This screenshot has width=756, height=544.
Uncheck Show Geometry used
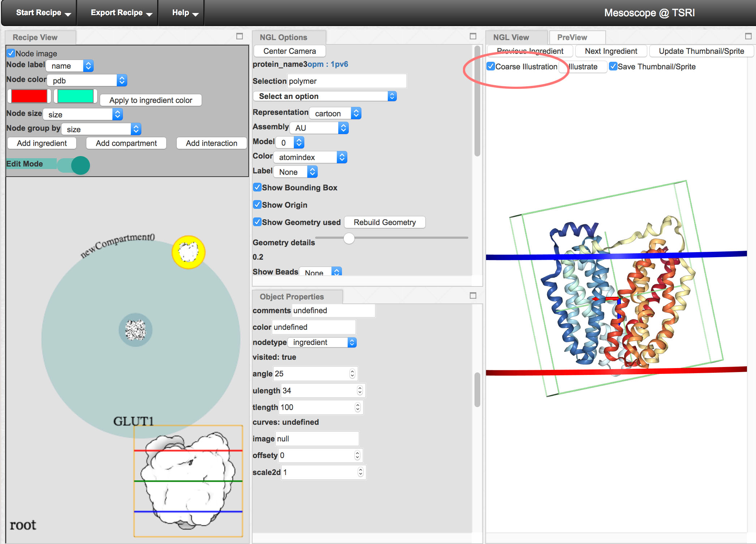point(257,222)
